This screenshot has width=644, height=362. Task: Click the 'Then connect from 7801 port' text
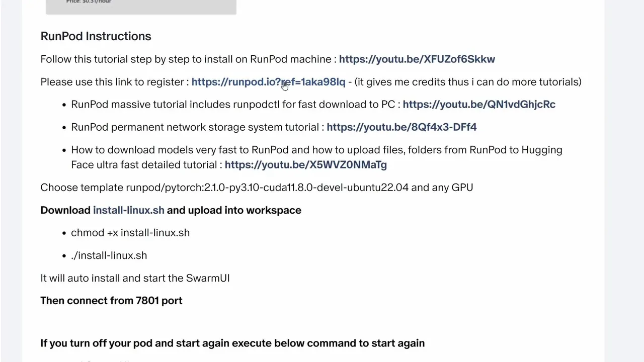(111, 301)
